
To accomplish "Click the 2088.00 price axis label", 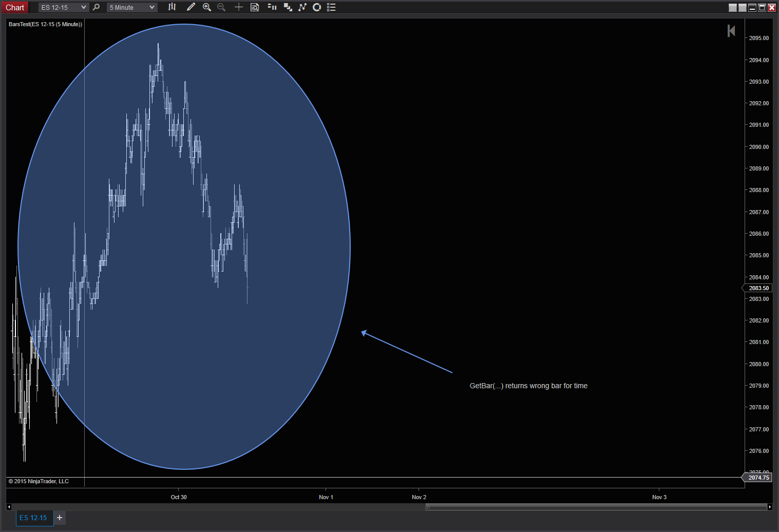I will pyautogui.click(x=759, y=190).
